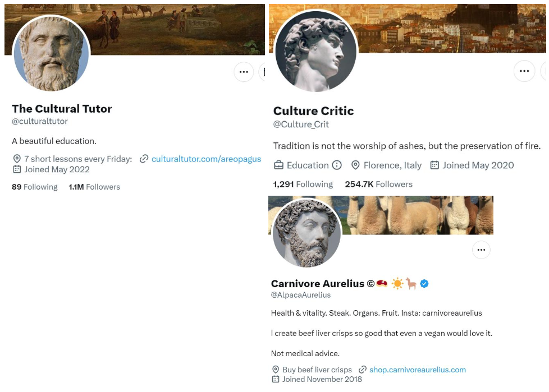Open Culture Critic's David statue avatar

click(315, 51)
